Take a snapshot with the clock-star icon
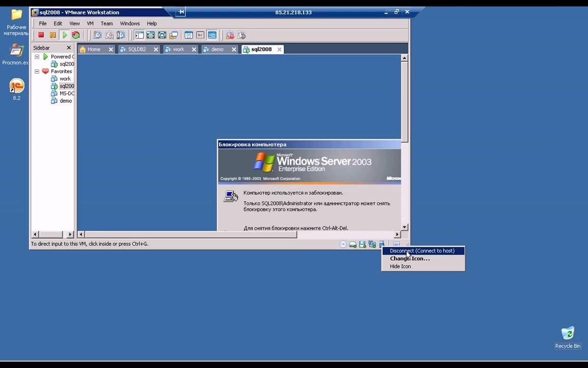This screenshot has width=588, height=368. click(97, 35)
